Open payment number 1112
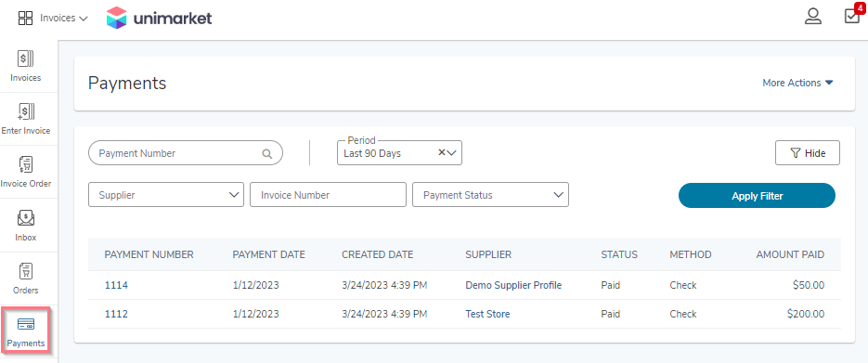 (116, 315)
